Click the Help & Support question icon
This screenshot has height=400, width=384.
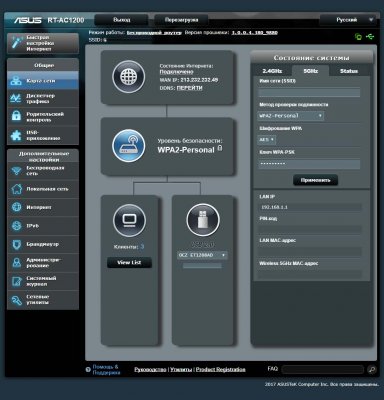(88, 370)
